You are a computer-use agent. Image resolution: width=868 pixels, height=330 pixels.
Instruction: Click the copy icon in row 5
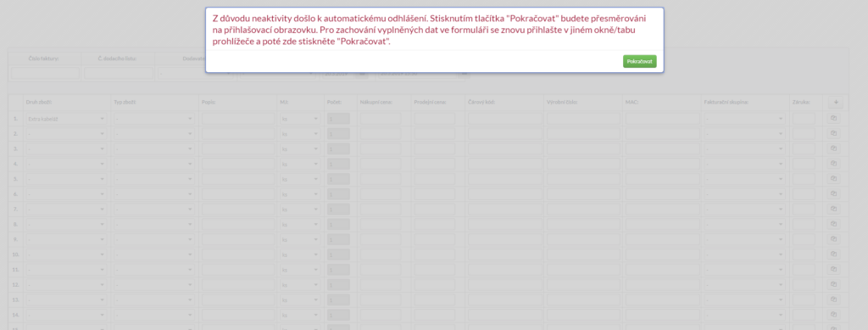coord(835,179)
